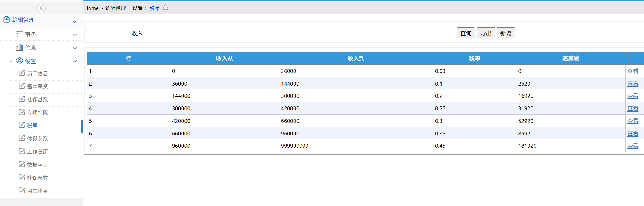Viewport: 644px width, 206px height.
Task: Click 查看 link for row 1
Action: click(633, 71)
